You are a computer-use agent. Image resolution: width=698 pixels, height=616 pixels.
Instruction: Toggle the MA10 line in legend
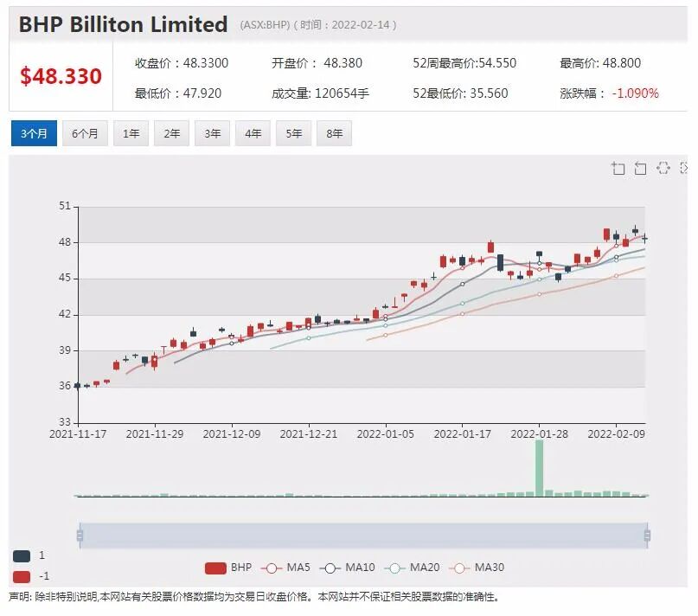pos(348,568)
